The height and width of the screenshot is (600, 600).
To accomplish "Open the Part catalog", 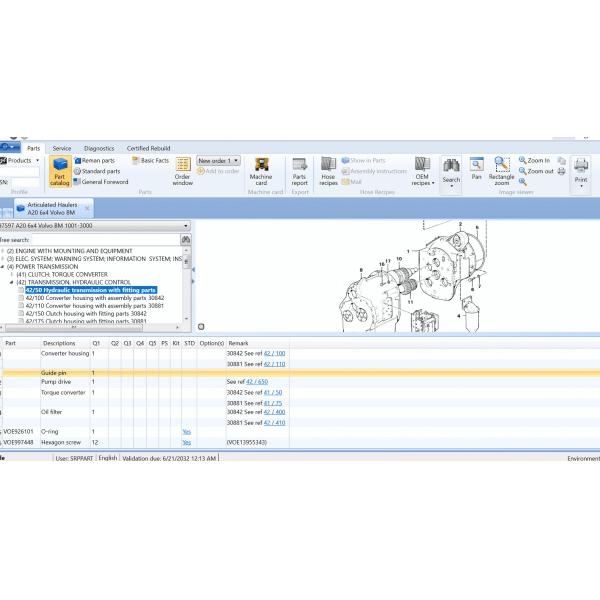I will pyautogui.click(x=60, y=170).
